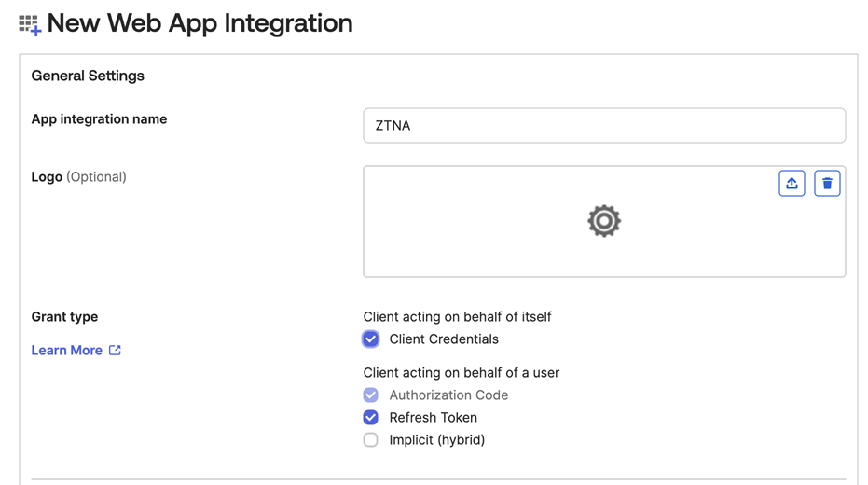Click the app grid plus icon in header
The width and height of the screenshot is (868, 485).
(30, 25)
